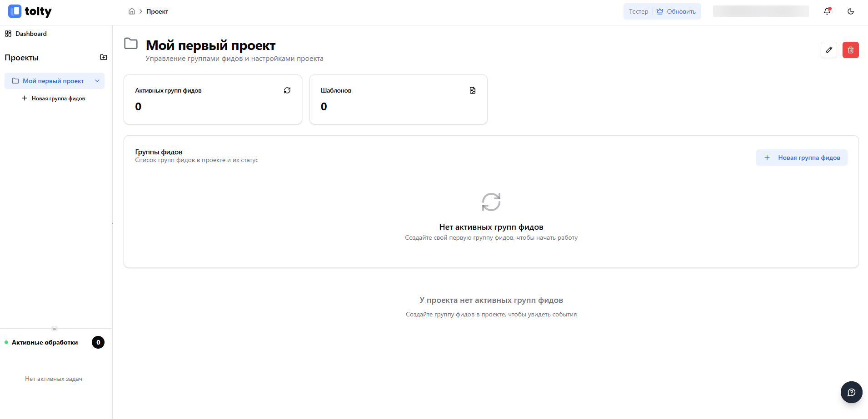Click the refresh icon in Активных групп фидов card

pos(287,90)
